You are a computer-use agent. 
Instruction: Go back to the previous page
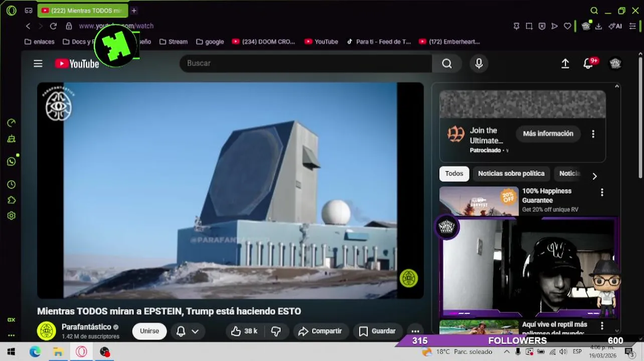coord(28,26)
